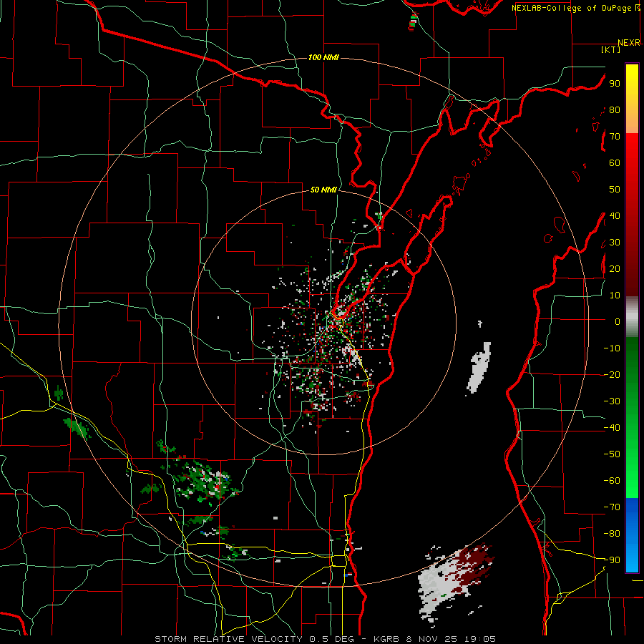Click the positive 40 scale value
Screen dimensions: 644x644
pos(615,215)
